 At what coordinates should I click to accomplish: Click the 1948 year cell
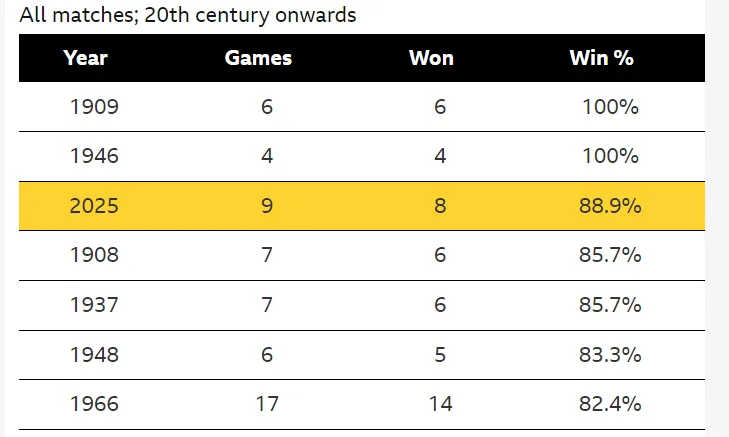[94, 354]
